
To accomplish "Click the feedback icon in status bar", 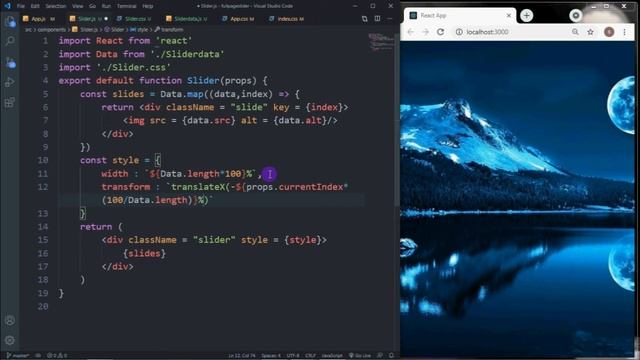I will pos(380,356).
